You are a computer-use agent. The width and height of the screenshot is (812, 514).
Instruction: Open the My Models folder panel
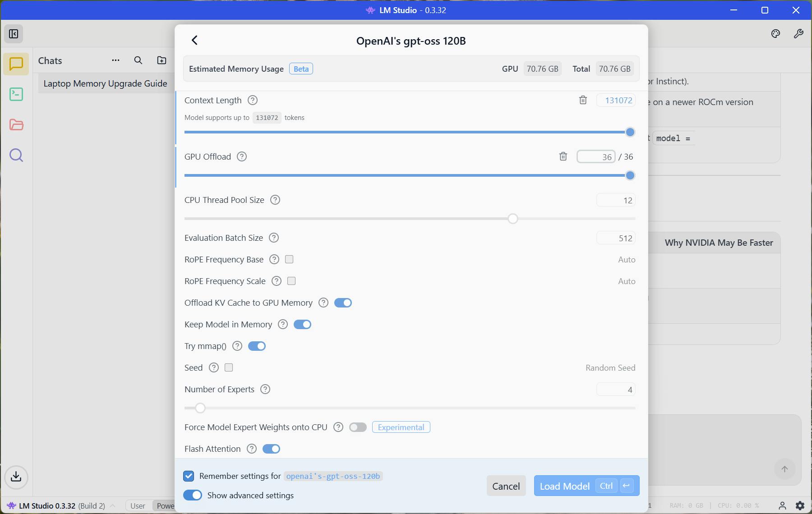[16, 125]
